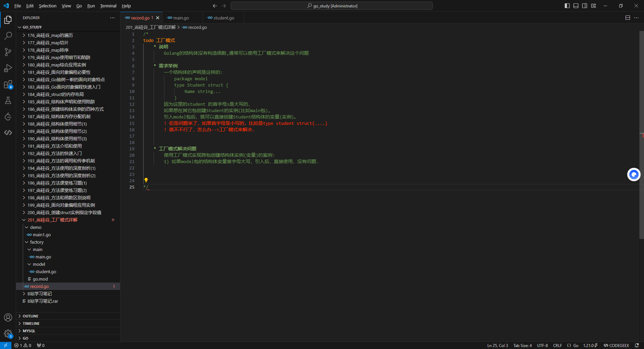Open the Source Control view

point(8,52)
